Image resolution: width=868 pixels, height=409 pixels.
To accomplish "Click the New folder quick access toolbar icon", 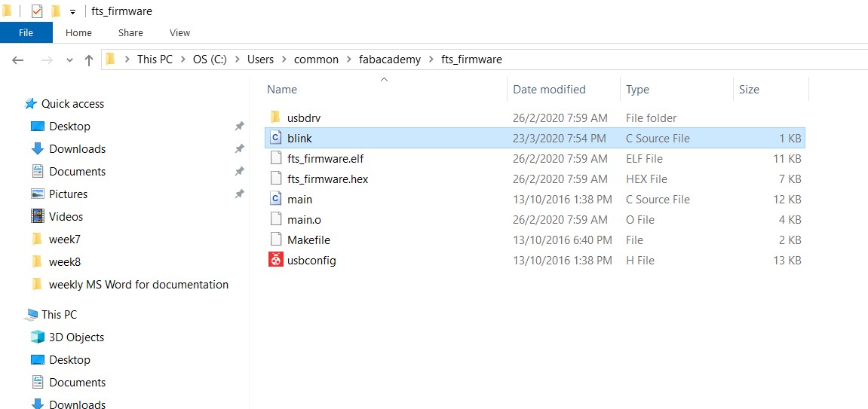I will 55,11.
